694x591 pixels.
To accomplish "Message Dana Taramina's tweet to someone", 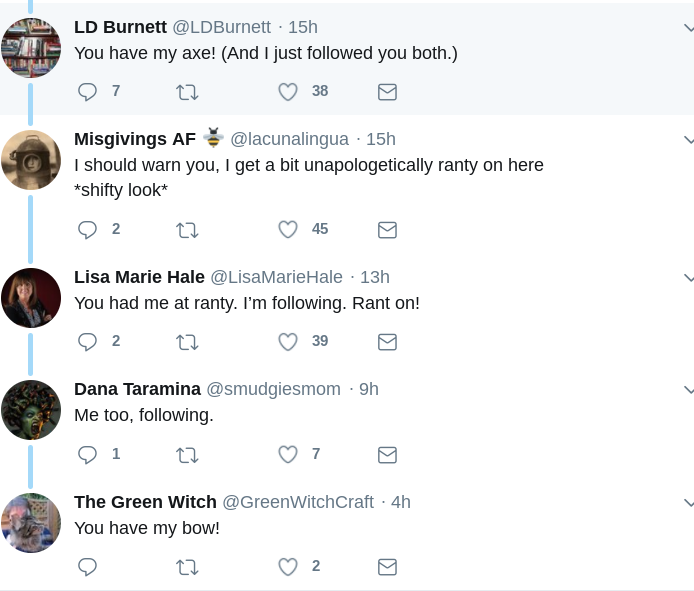I will pyautogui.click(x=387, y=455).
